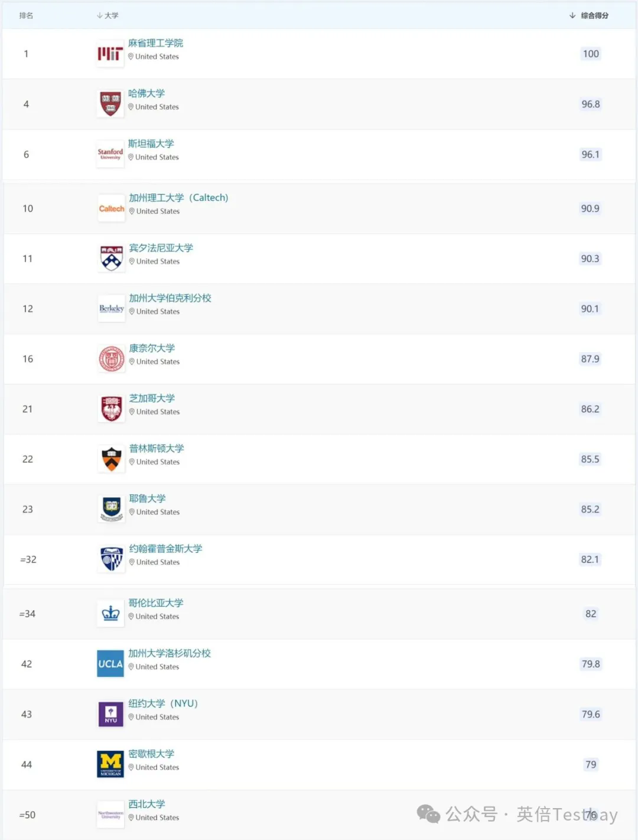Open 哈佛大学 university link
The width and height of the screenshot is (638, 840).
pos(147,93)
